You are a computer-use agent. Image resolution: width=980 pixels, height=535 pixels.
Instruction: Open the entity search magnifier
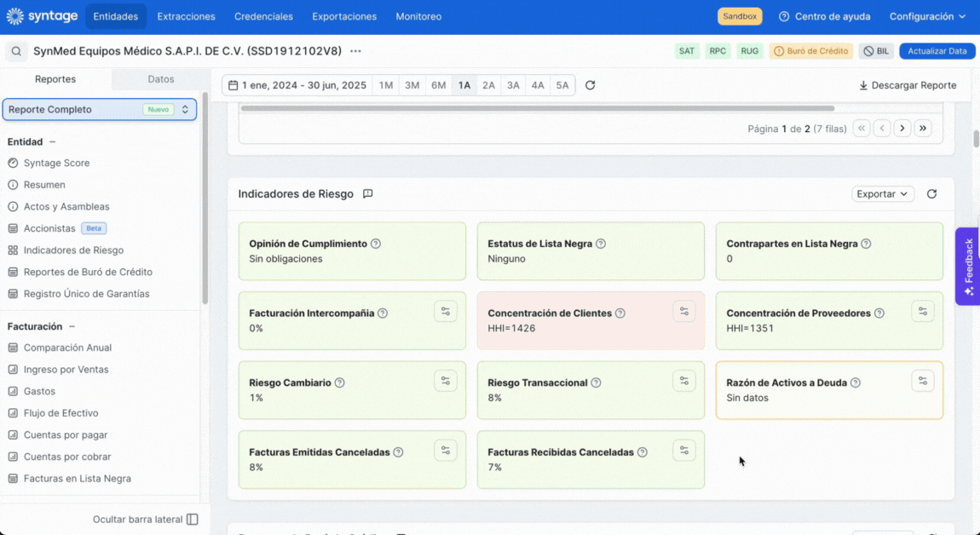(x=16, y=51)
